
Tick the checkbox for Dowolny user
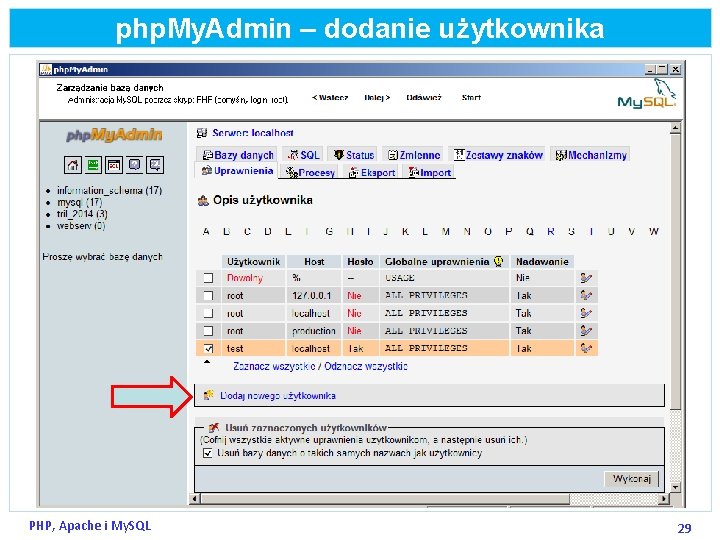pos(208,278)
